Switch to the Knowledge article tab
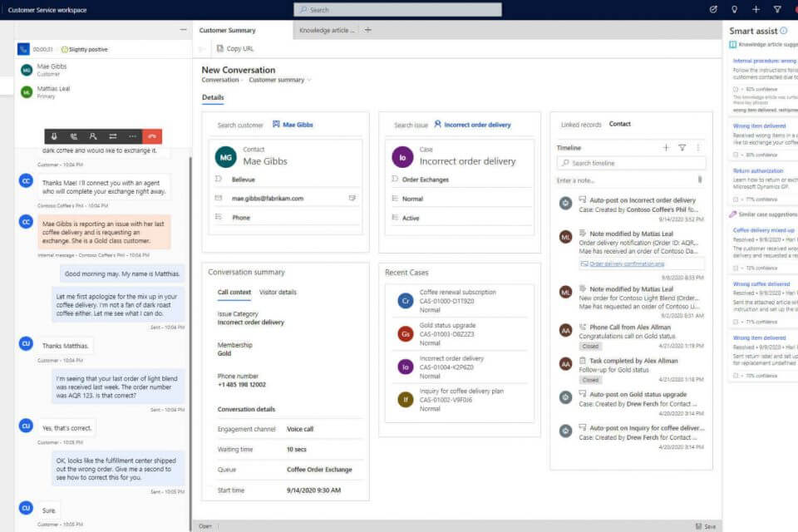Screen dimensions: 798x532 [325, 30]
